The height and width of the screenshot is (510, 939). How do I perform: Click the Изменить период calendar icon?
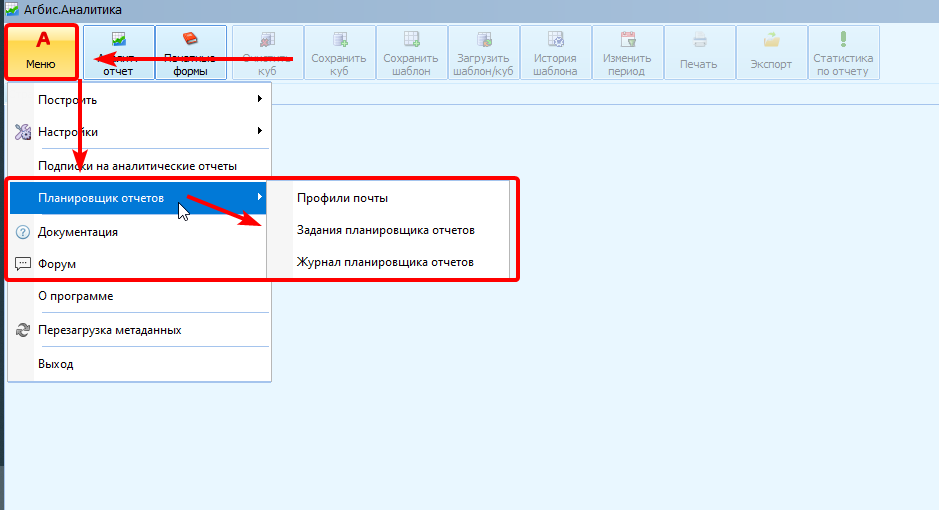(x=627, y=40)
